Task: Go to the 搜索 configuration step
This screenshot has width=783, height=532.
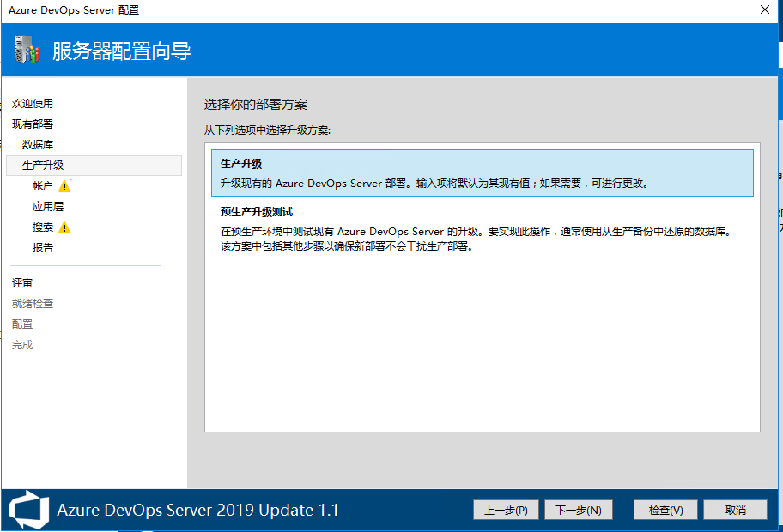Action: pos(43,227)
